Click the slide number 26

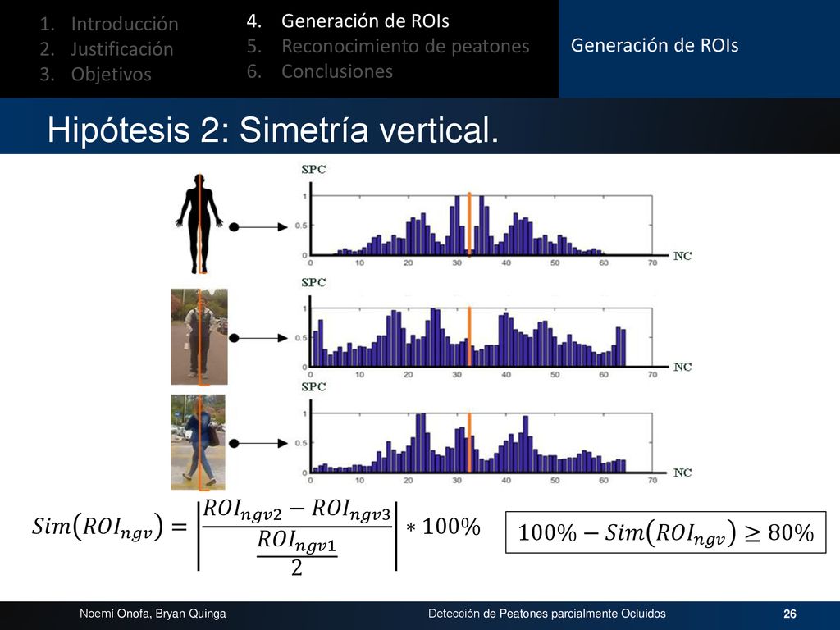coord(790,614)
